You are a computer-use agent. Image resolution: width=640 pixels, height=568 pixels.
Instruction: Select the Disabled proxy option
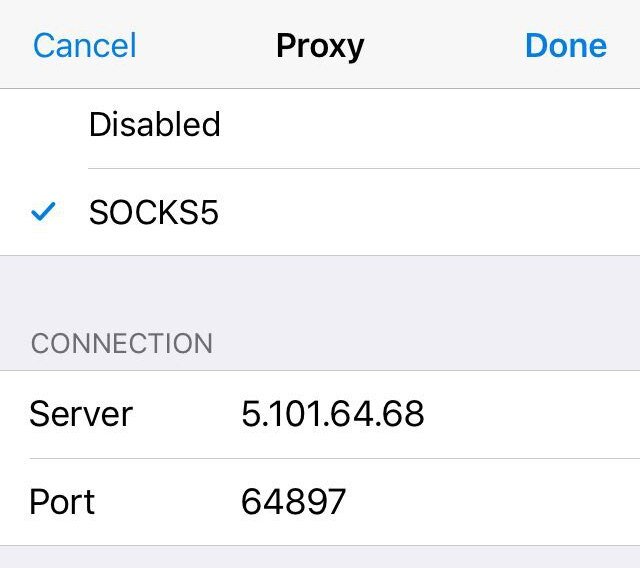click(x=320, y=125)
